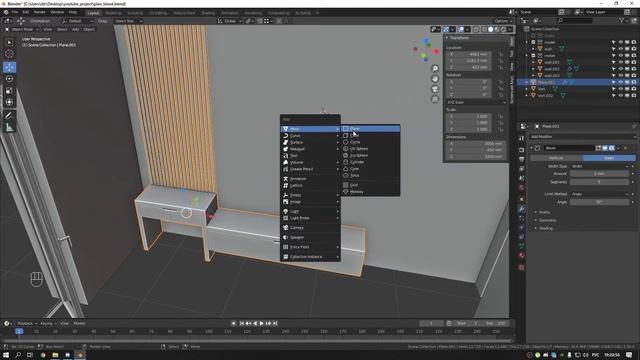Choose Cylinder in the Mesh submenu
This screenshot has height=360, width=640.
tap(370, 162)
